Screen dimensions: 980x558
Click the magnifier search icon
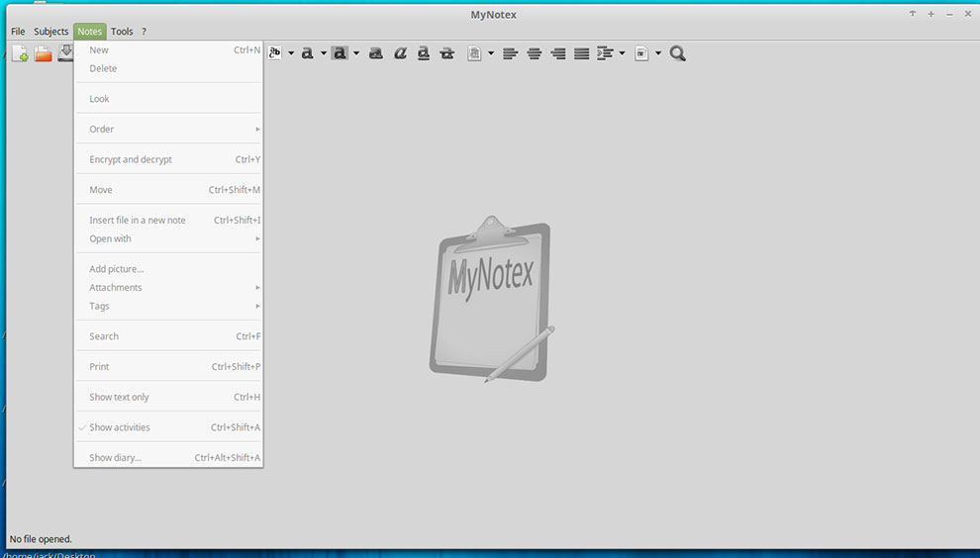coord(677,53)
